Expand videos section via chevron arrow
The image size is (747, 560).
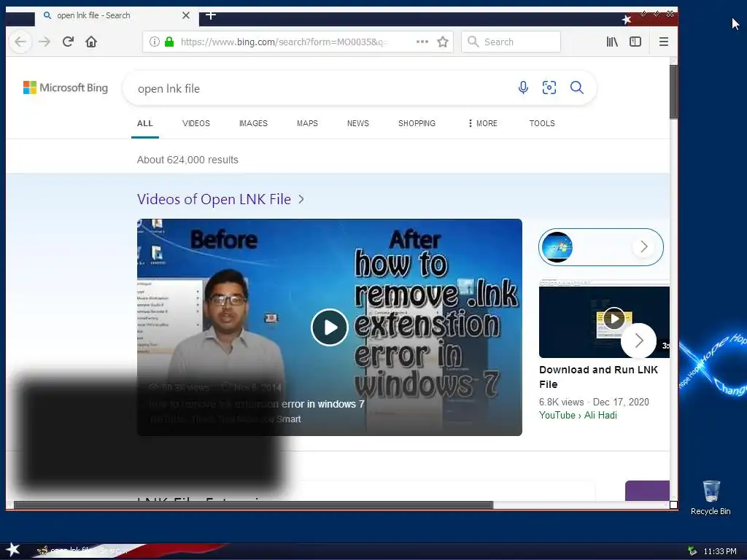pos(301,199)
